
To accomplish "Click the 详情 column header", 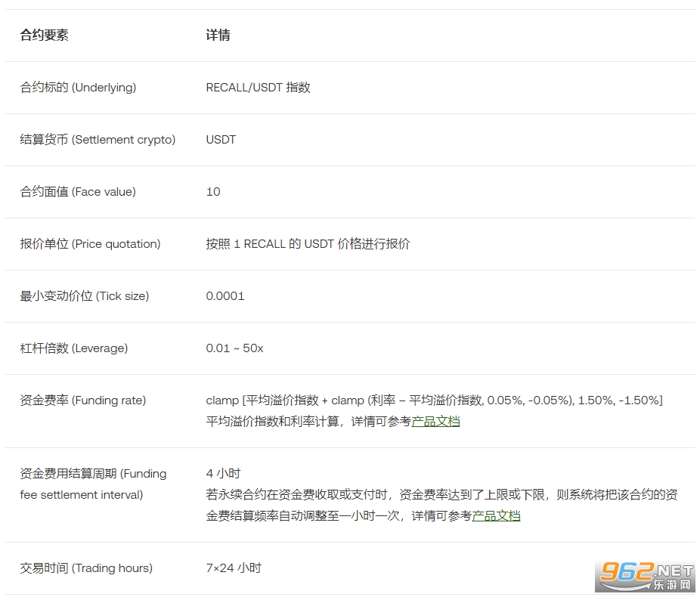I will pos(218,36).
